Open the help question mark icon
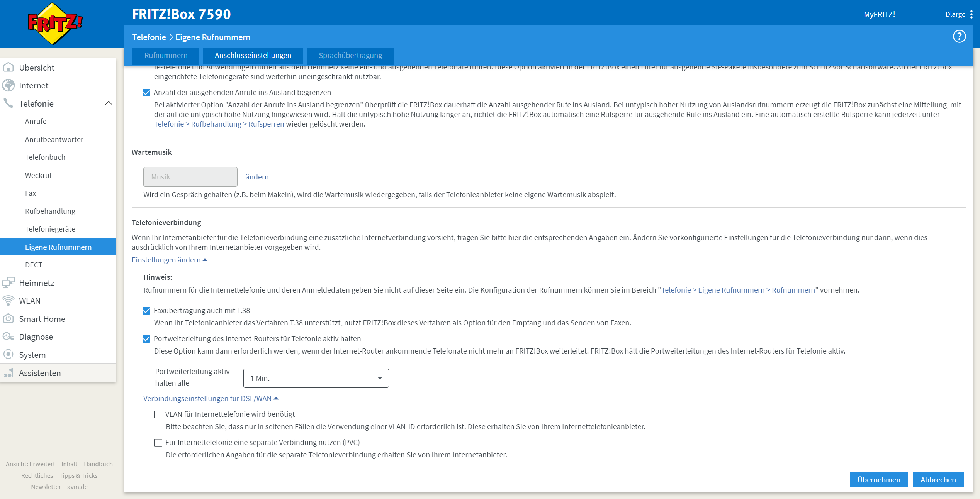This screenshot has width=980, height=499. pyautogui.click(x=959, y=37)
